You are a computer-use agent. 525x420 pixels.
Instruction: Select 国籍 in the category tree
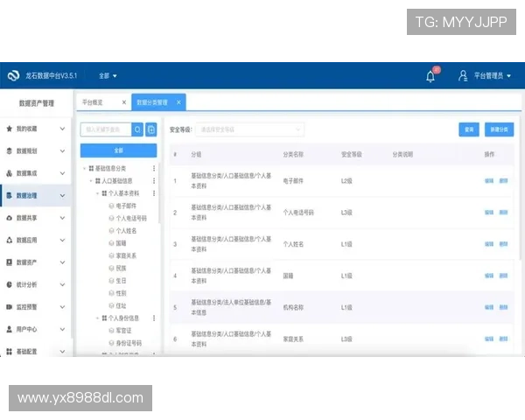pos(121,243)
